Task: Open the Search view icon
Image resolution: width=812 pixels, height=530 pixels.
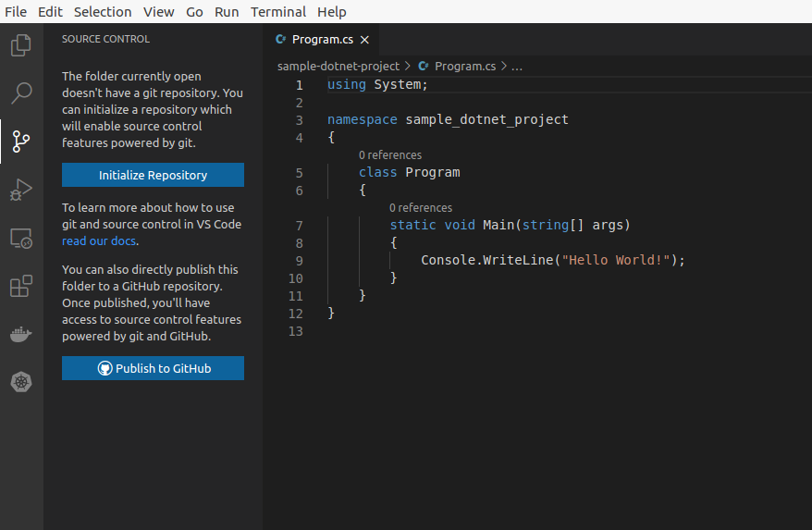Action: (x=20, y=92)
